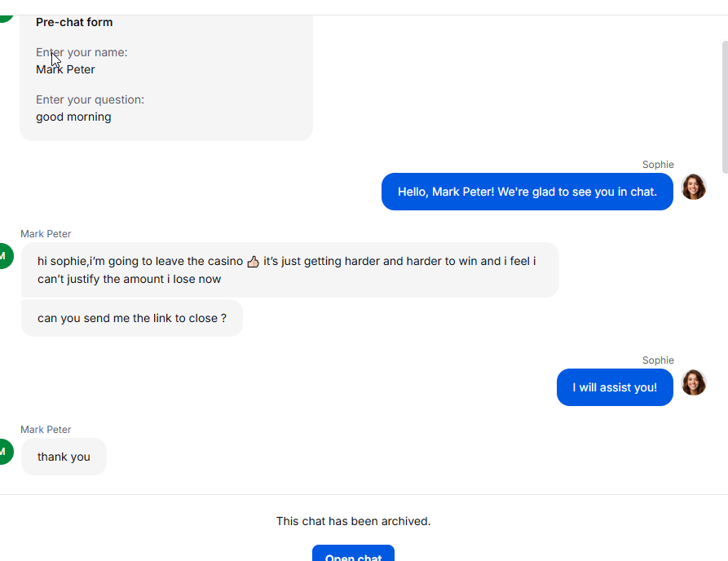Click the Pre-chat form heading
The width and height of the screenshot is (728, 561).
pyautogui.click(x=74, y=22)
